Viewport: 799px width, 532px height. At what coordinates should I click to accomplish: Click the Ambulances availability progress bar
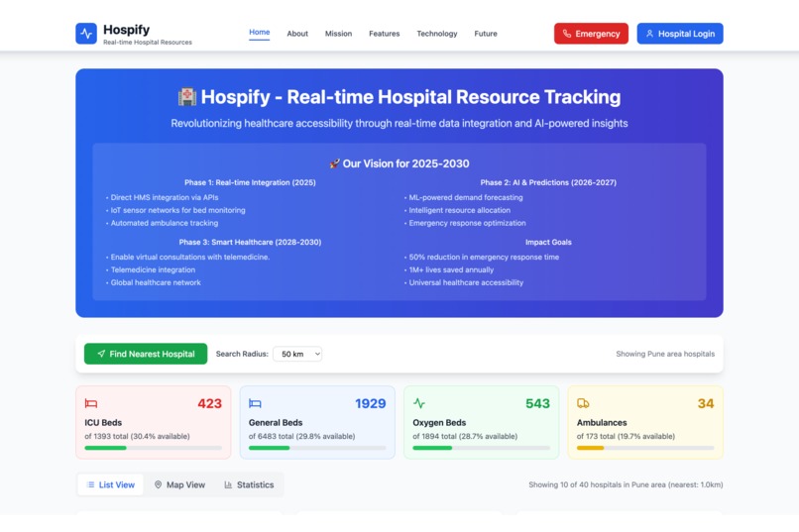click(x=645, y=448)
